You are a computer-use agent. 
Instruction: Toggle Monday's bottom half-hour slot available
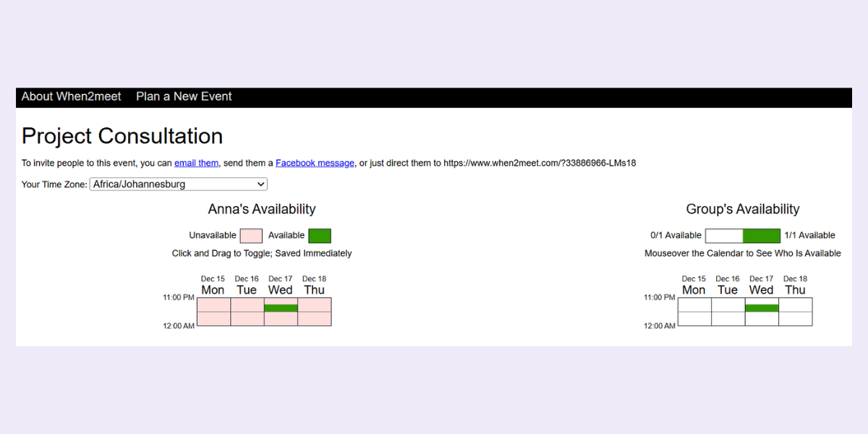[x=213, y=319]
